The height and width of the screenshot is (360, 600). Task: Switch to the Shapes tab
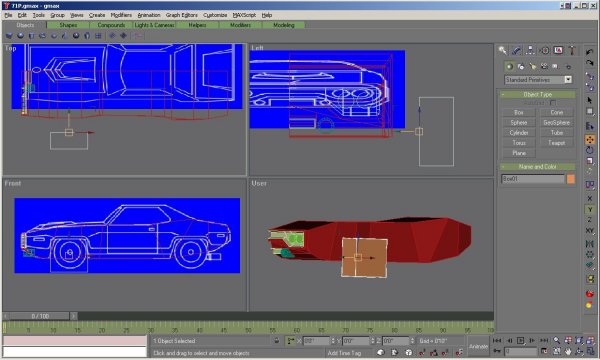tap(68, 25)
